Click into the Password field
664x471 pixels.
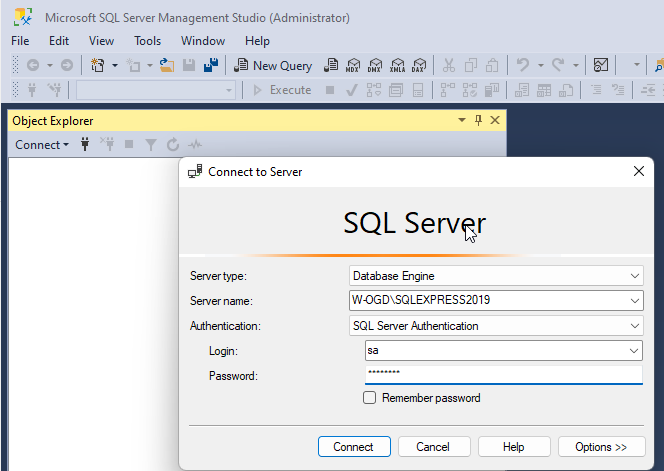pyautogui.click(x=503, y=375)
